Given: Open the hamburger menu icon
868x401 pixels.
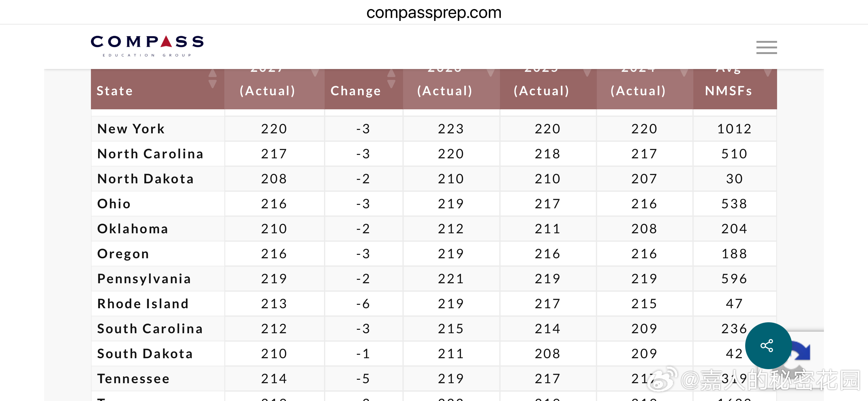Looking at the screenshot, I should [766, 47].
